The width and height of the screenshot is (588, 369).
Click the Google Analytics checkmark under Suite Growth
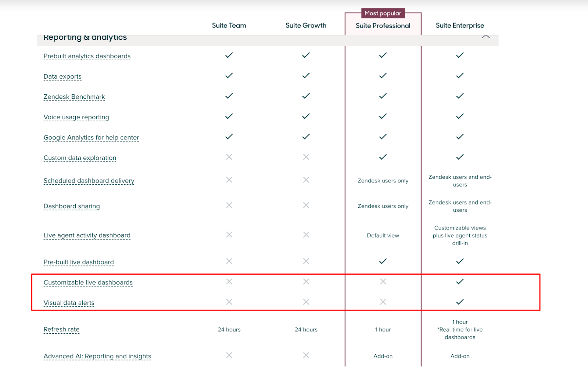pos(306,136)
